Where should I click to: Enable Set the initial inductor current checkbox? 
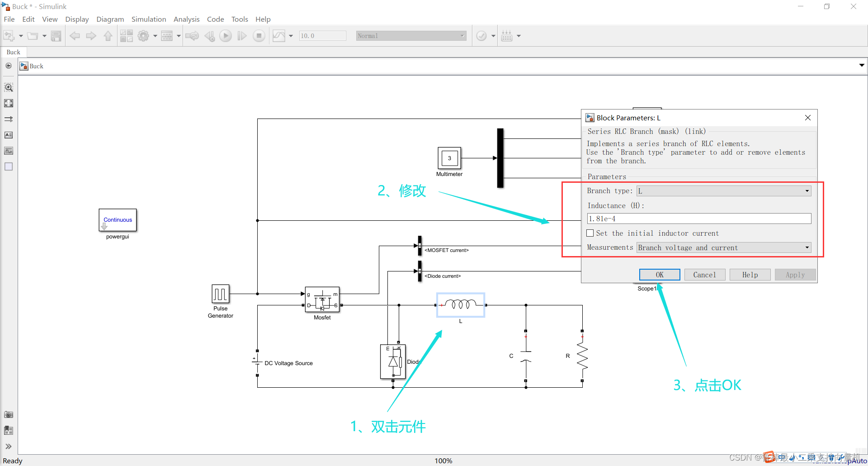point(590,233)
